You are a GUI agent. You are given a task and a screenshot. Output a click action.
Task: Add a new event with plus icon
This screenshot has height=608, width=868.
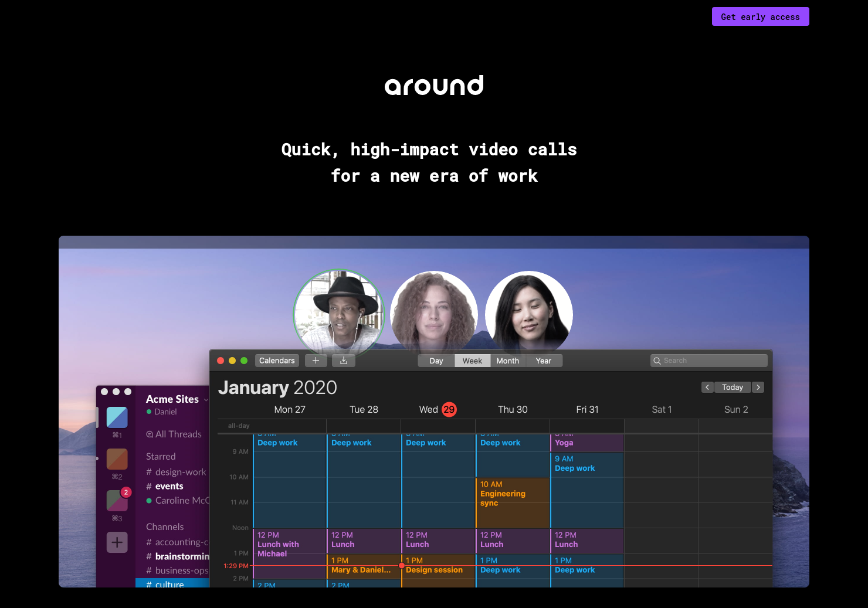(x=316, y=361)
